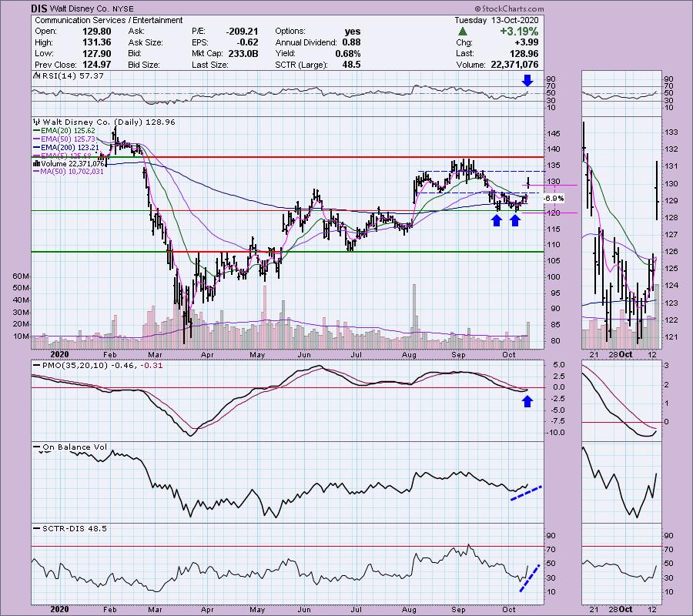Image resolution: width=693 pixels, height=616 pixels.
Task: Click the RSI area-chart legend icon
Action: click(x=36, y=76)
